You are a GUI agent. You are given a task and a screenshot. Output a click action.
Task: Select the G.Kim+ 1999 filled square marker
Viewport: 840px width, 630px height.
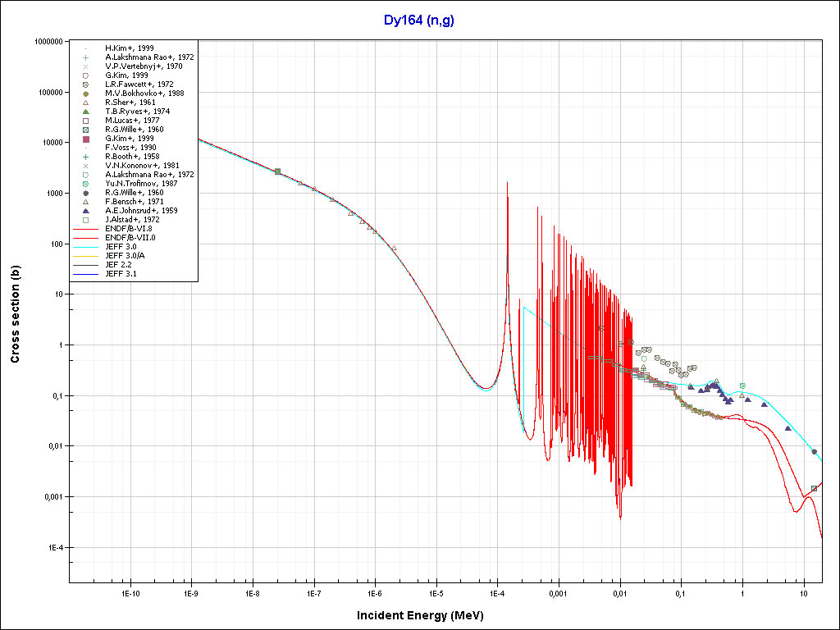pyautogui.click(x=85, y=139)
